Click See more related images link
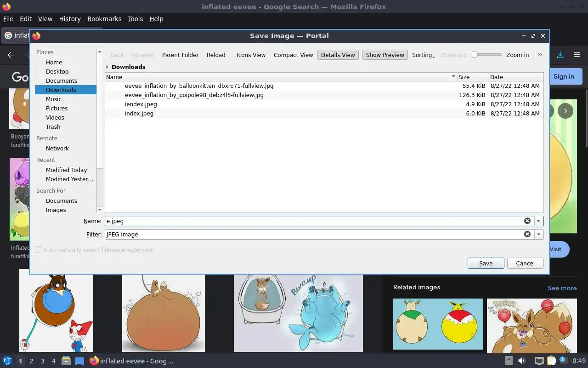Image resolution: width=588 pixels, height=368 pixels. click(562, 288)
